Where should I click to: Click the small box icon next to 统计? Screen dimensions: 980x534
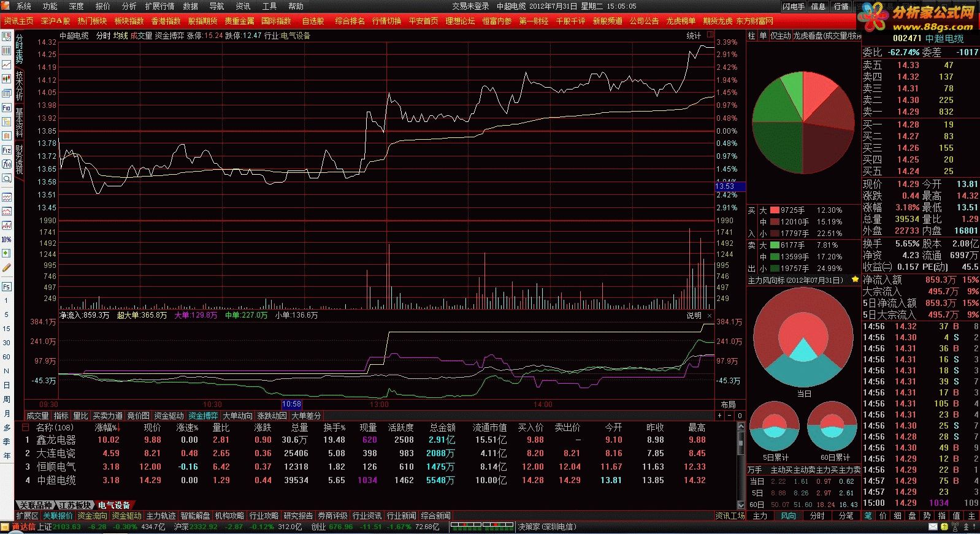710,35
